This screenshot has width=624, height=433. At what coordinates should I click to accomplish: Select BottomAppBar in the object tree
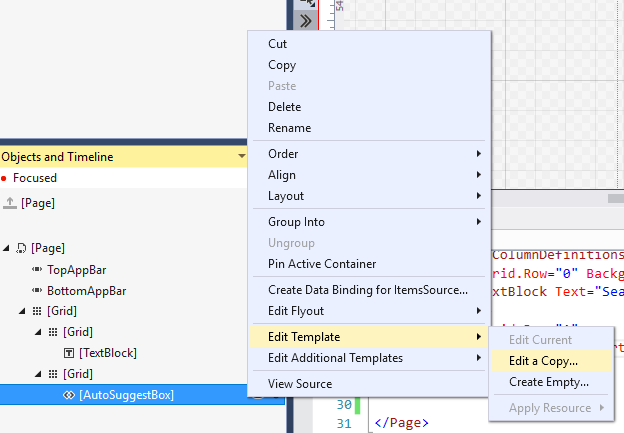click(86, 291)
